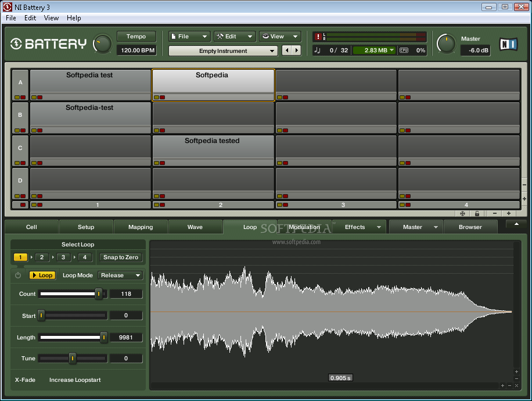532x401 pixels.
Task: Click the plus button beside the padlock
Action: (509, 213)
